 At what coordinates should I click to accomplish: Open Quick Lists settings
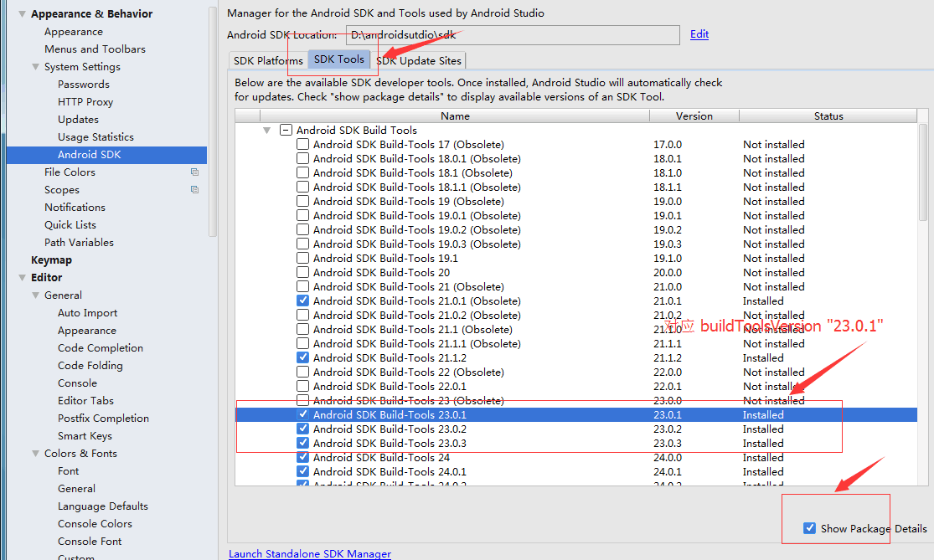tap(70, 225)
